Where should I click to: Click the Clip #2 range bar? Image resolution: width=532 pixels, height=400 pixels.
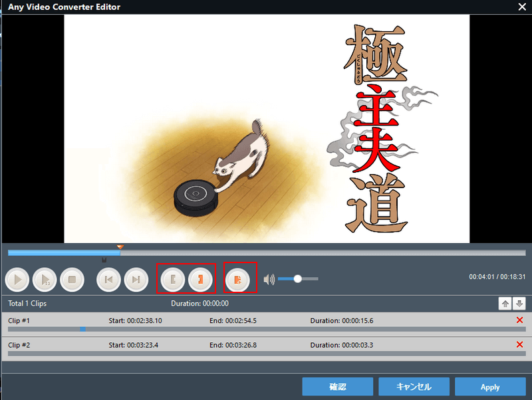[x=267, y=353]
